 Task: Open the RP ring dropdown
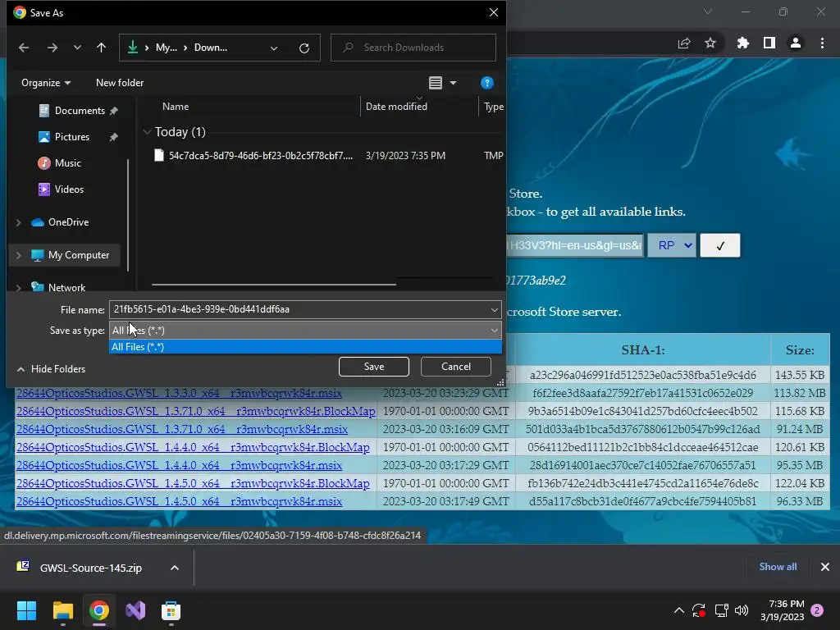point(672,245)
